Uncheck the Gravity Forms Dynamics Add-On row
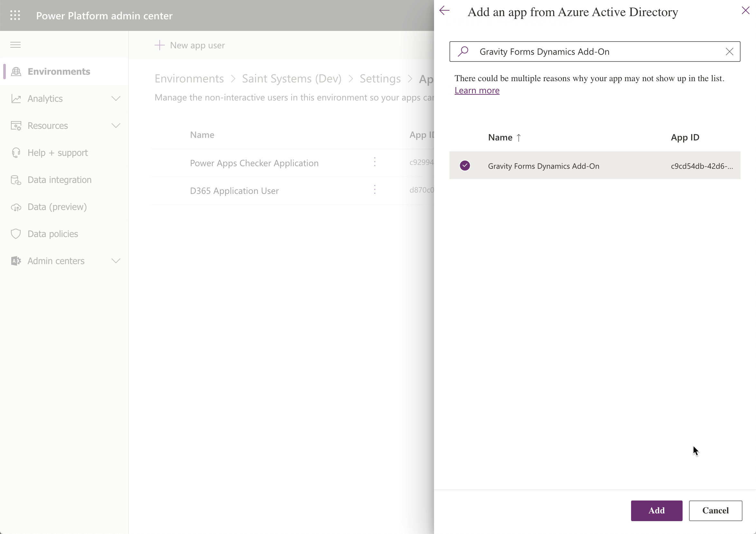This screenshot has height=534, width=756. pos(465,165)
